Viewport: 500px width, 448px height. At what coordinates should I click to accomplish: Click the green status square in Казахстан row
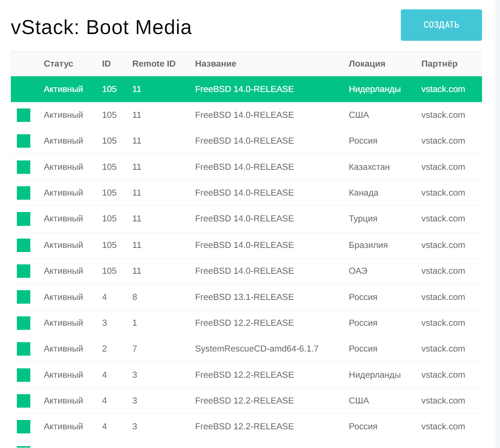point(24,167)
